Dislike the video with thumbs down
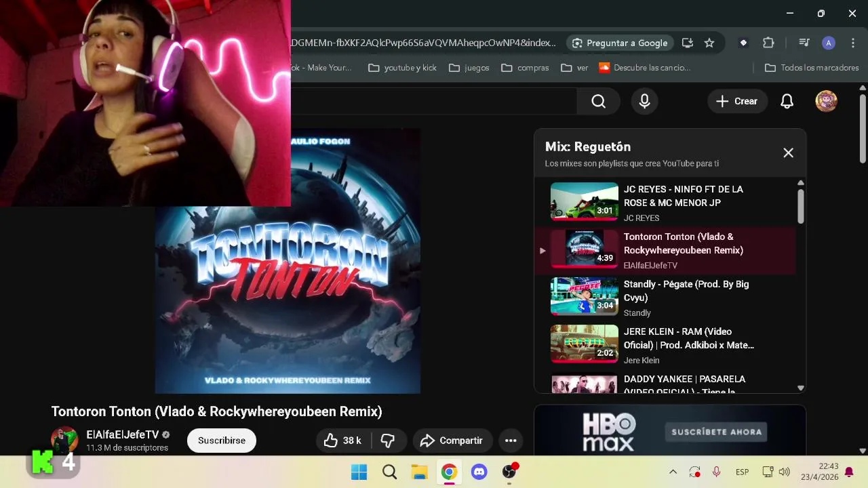This screenshot has height=488, width=868. (388, 441)
